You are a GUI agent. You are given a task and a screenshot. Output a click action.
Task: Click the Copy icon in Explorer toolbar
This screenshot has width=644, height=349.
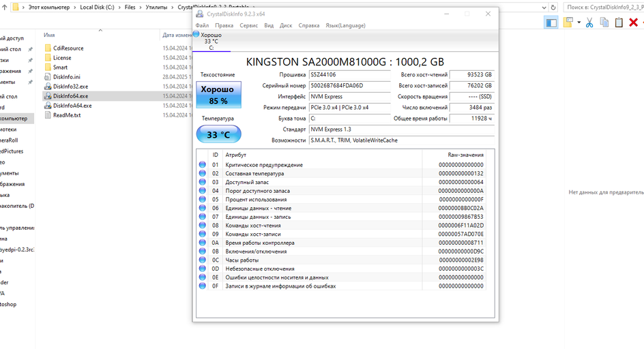pyautogui.click(x=604, y=22)
